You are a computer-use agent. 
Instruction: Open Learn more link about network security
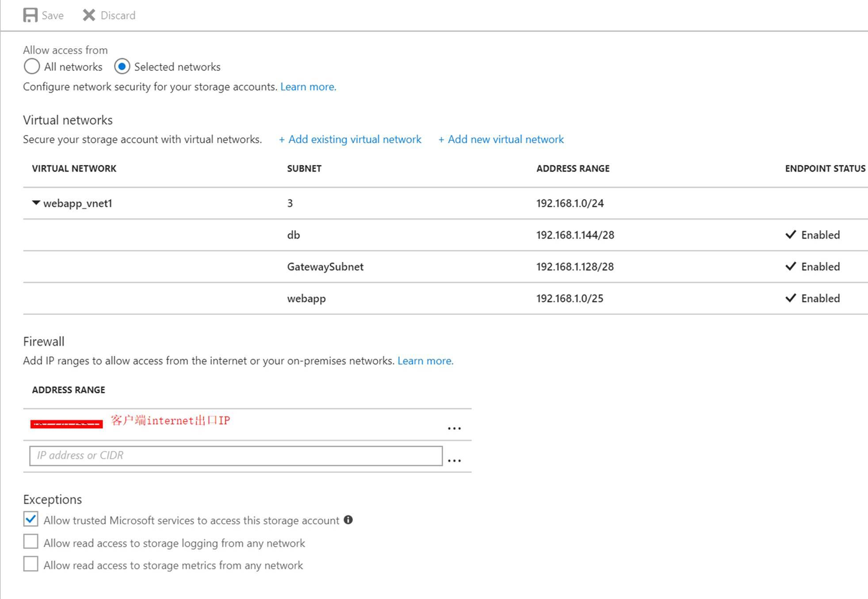click(x=308, y=87)
